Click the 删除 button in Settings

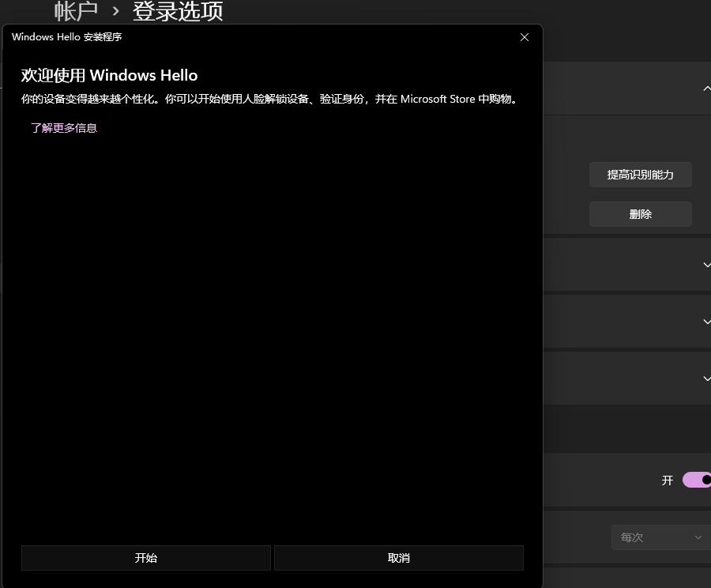point(640,214)
